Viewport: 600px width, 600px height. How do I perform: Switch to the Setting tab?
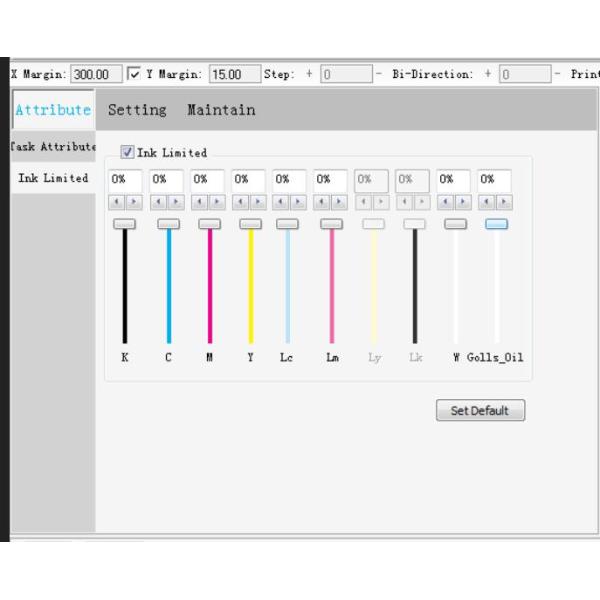(x=137, y=110)
